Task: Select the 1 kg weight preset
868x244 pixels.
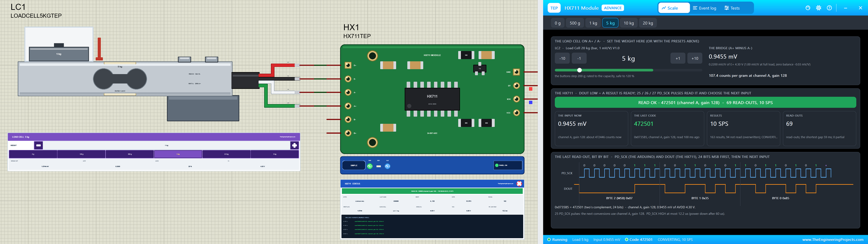Action: pyautogui.click(x=593, y=23)
